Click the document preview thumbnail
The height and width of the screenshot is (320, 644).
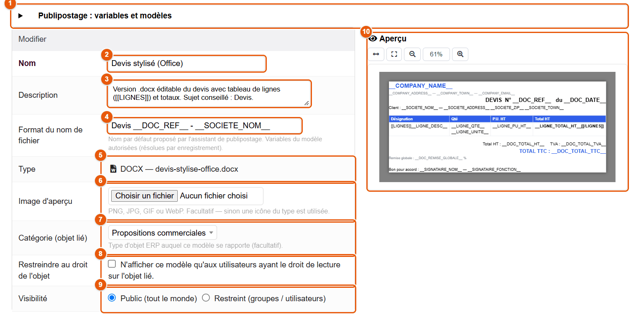click(x=497, y=127)
